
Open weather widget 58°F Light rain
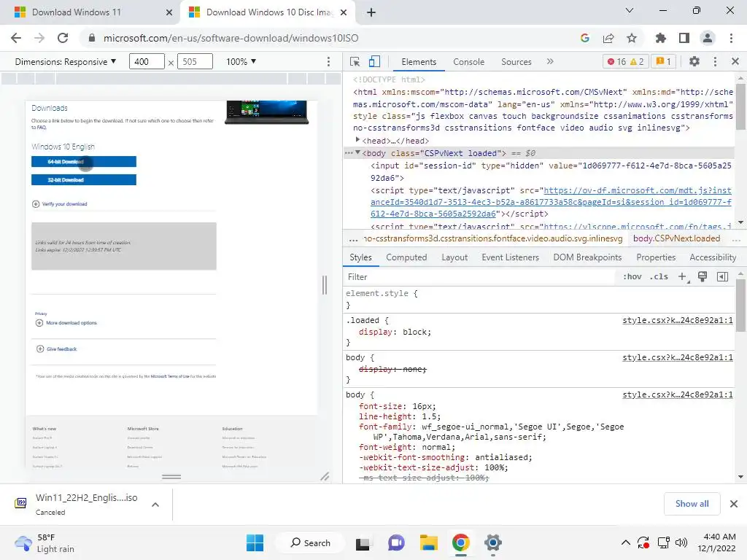click(45, 542)
